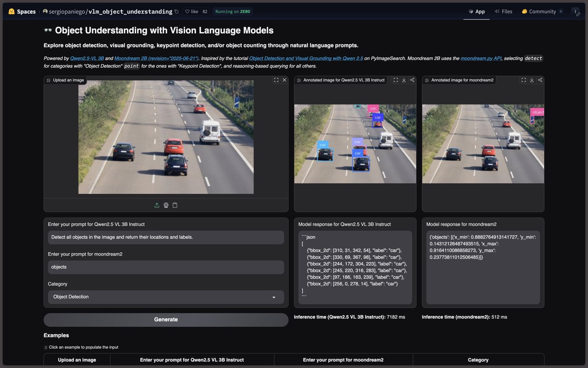Click the 'Click an example to populate' hint text
Image resolution: width=588 pixels, height=368 pixels.
83,347
